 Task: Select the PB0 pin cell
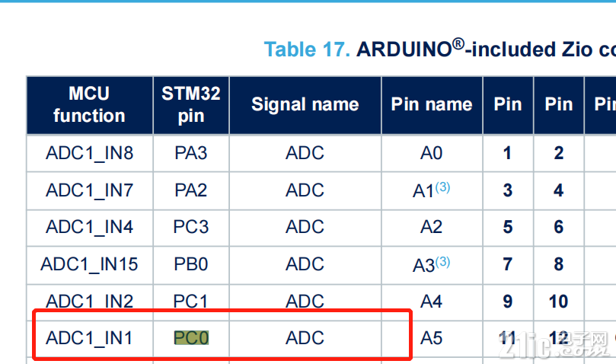[x=191, y=264]
